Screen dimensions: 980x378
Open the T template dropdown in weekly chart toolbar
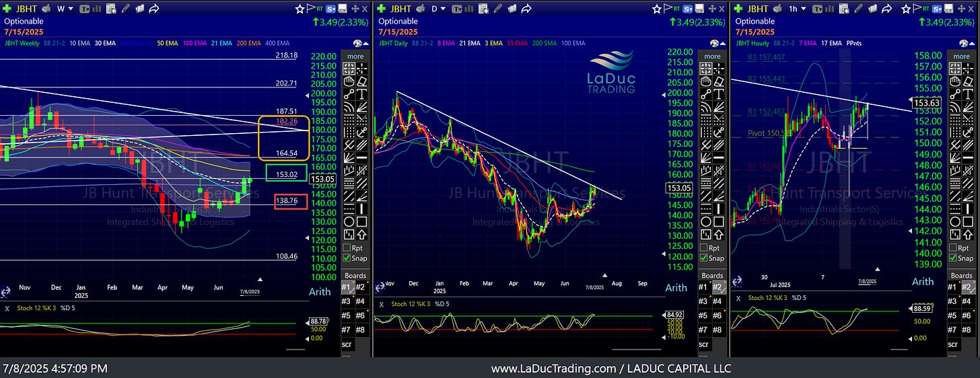click(x=85, y=9)
